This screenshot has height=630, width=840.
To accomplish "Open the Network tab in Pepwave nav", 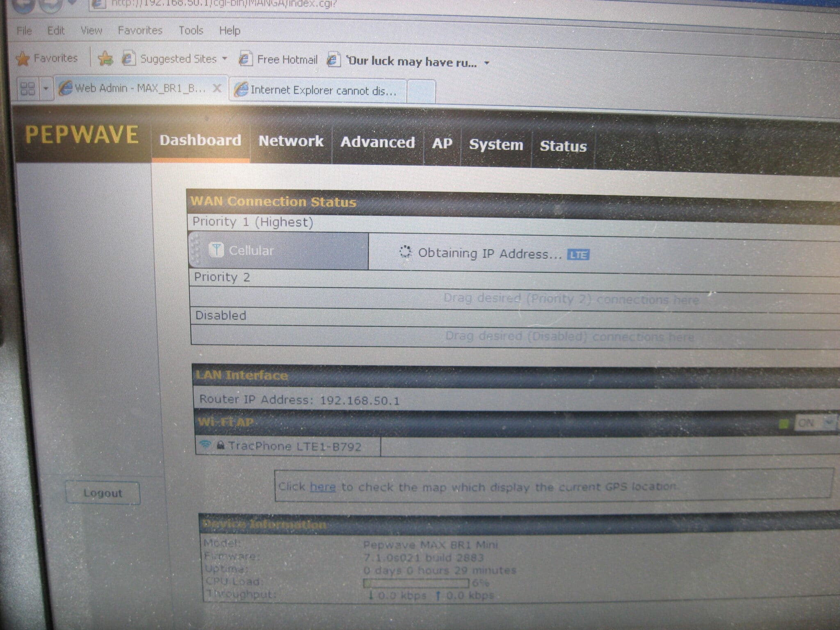I will pyautogui.click(x=291, y=141).
